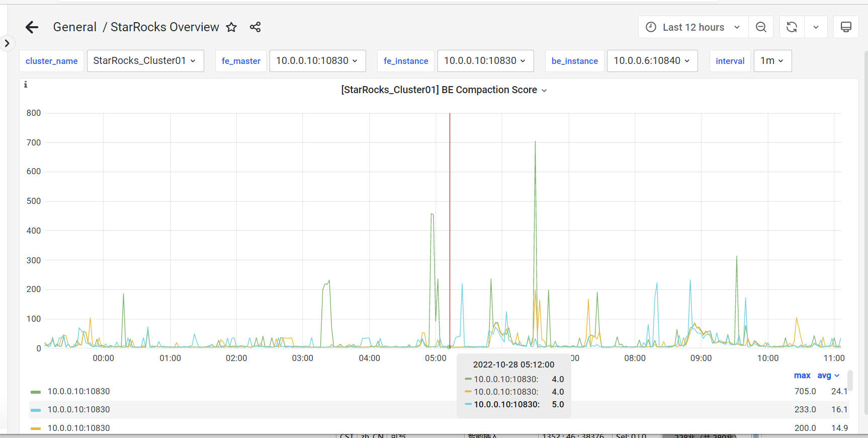
Task: Refresh the dashboard with the refresh icon
Action: coord(792,27)
